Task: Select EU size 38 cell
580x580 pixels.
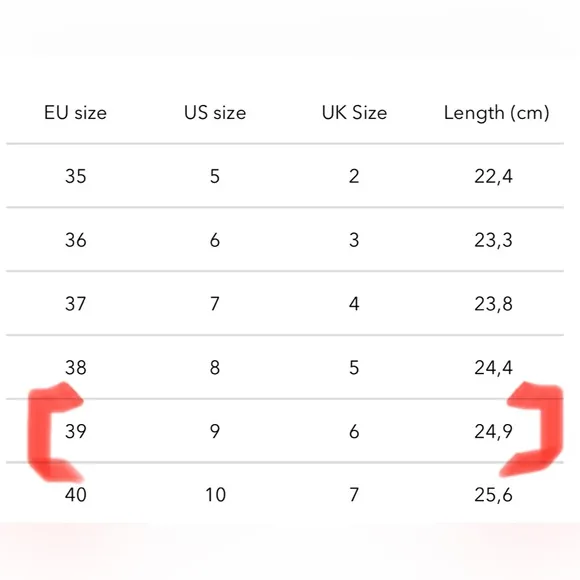Action: point(75,368)
